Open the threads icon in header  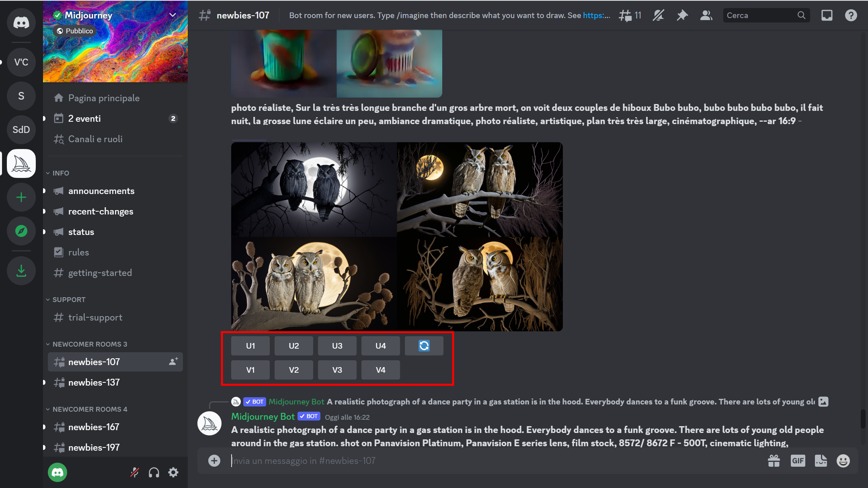[626, 15]
